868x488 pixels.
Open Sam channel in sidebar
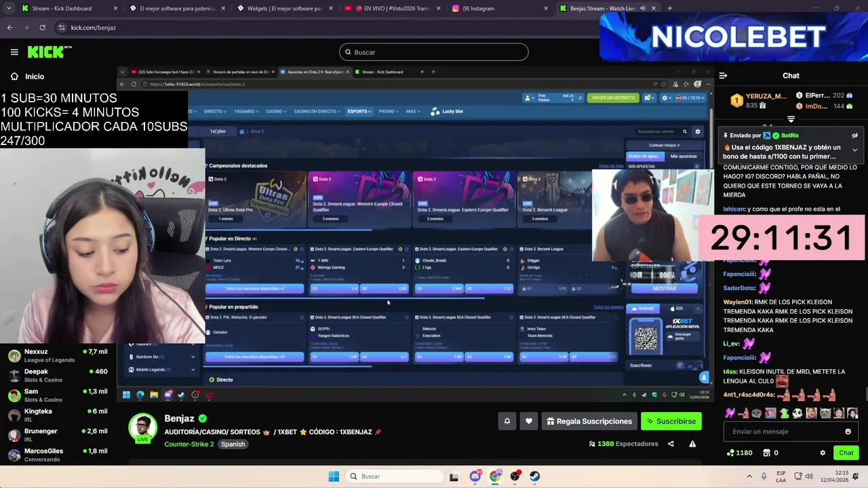(x=57, y=395)
